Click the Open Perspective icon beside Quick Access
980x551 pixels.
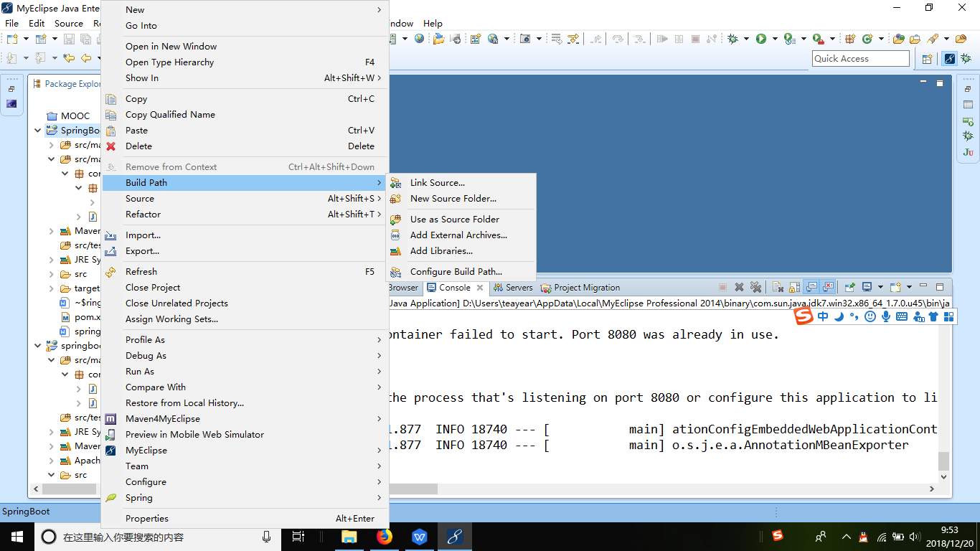tap(927, 59)
